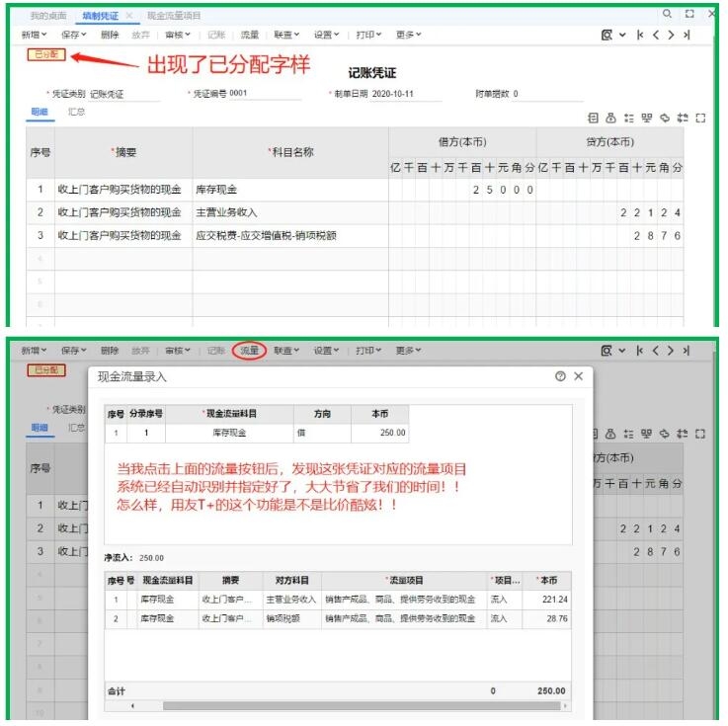The height and width of the screenshot is (726, 728).
Task: Click chain-link icon above top voucher grid
Action: [x=665, y=118]
